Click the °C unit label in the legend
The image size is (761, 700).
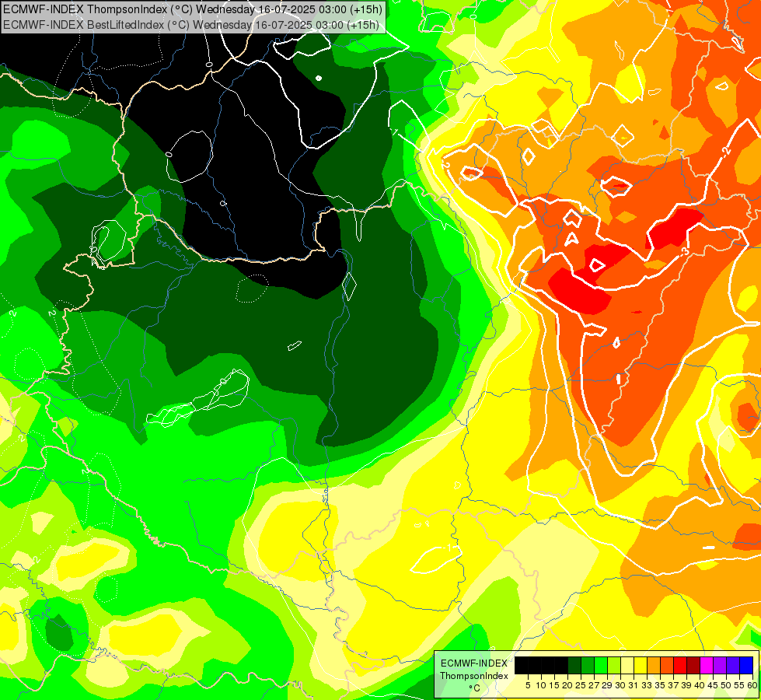[474, 688]
